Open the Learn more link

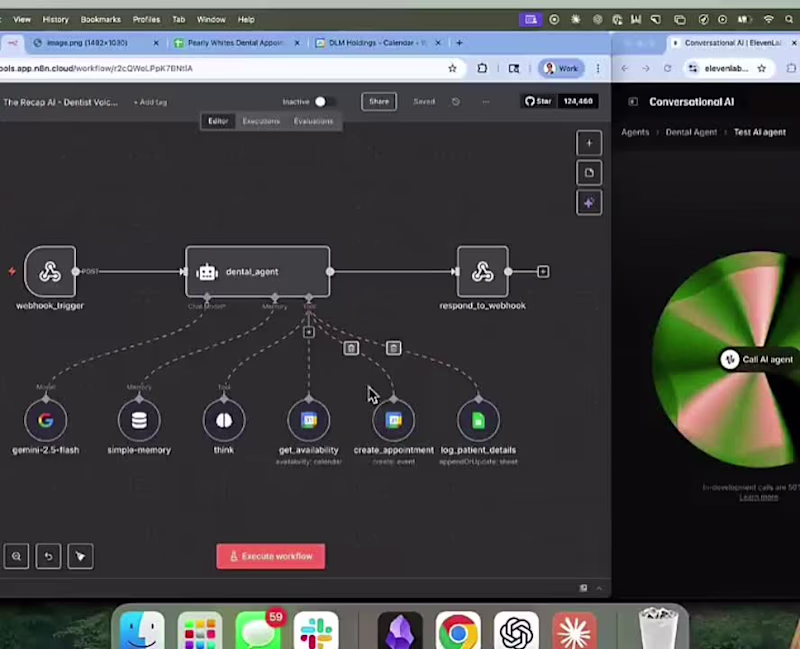tap(759, 497)
